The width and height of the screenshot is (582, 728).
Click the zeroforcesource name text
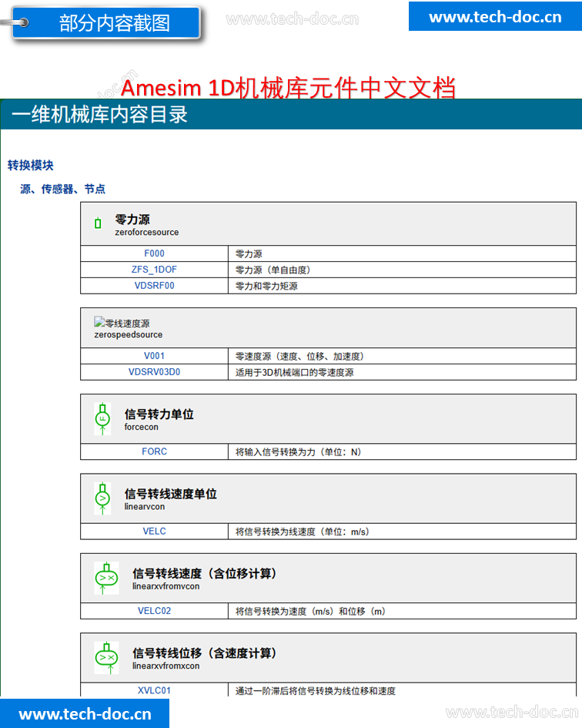[147, 232]
